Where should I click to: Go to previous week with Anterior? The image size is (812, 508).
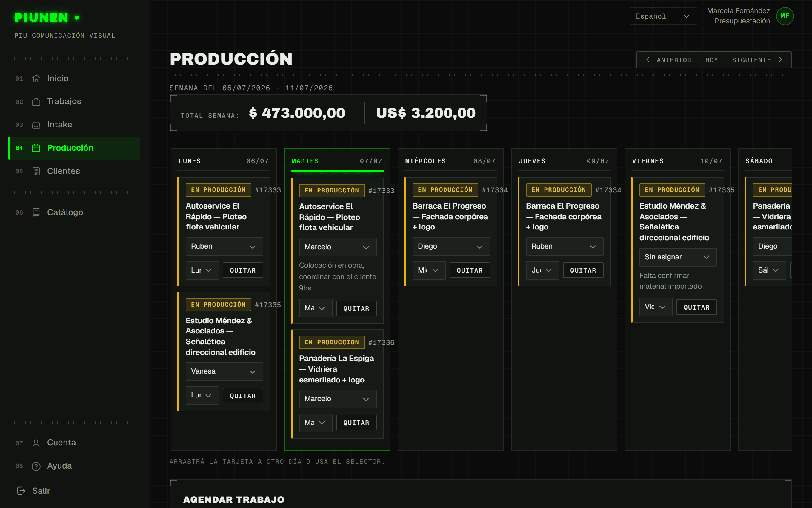point(668,60)
